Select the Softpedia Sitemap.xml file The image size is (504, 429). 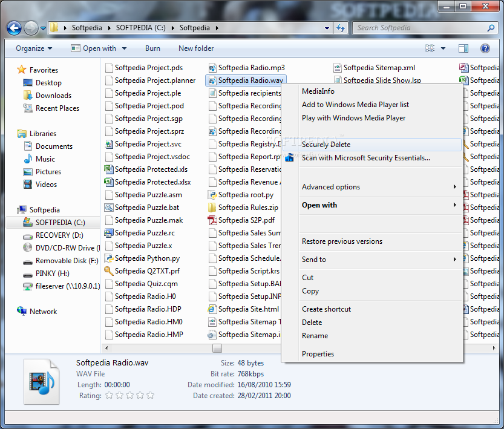click(374, 68)
